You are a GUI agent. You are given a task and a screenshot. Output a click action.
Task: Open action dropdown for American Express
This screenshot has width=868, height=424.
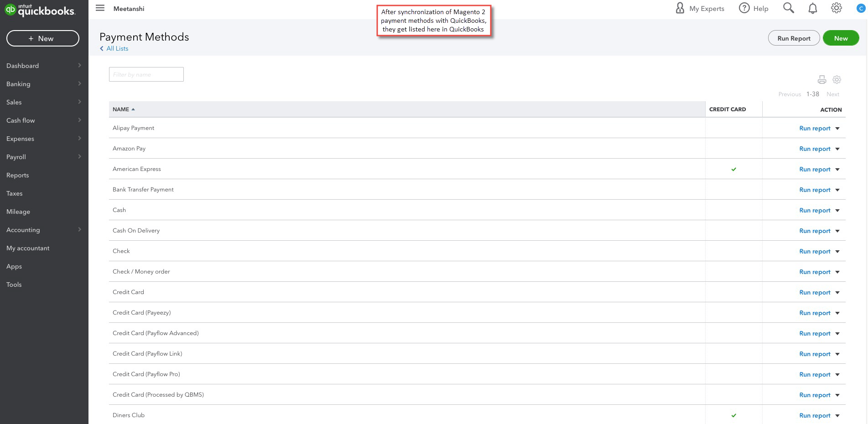tap(837, 170)
